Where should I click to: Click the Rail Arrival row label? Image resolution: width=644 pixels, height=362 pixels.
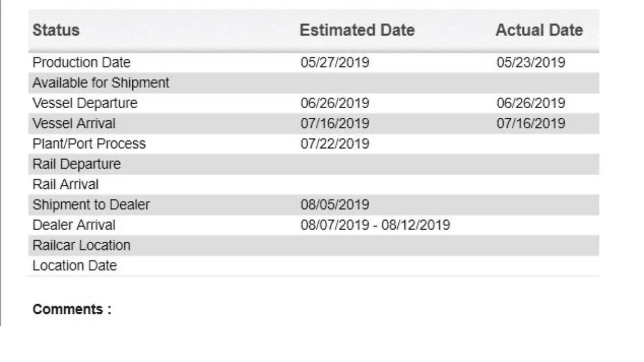[x=65, y=184]
